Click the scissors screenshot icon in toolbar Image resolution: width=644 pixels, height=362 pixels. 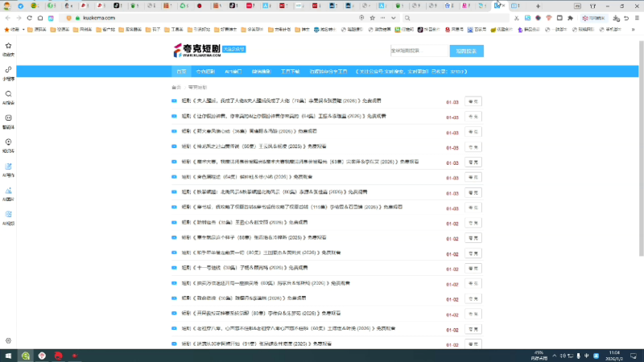[x=516, y=18]
